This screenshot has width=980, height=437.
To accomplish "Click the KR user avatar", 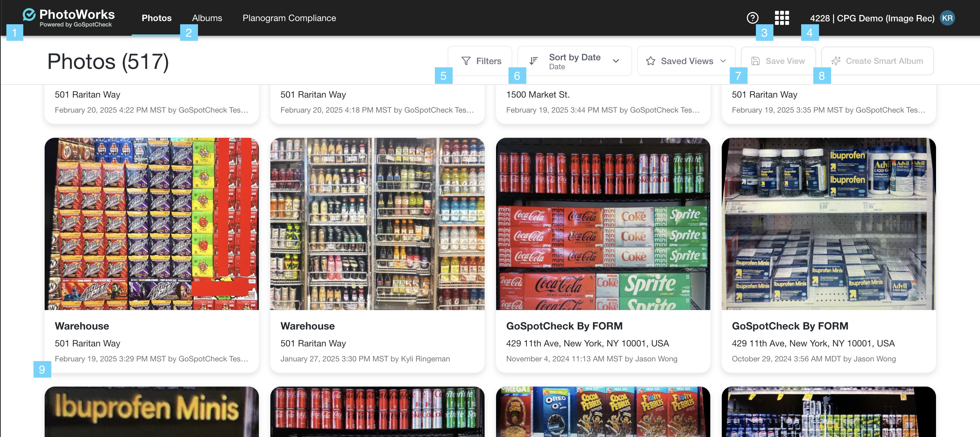I will pos(947,18).
